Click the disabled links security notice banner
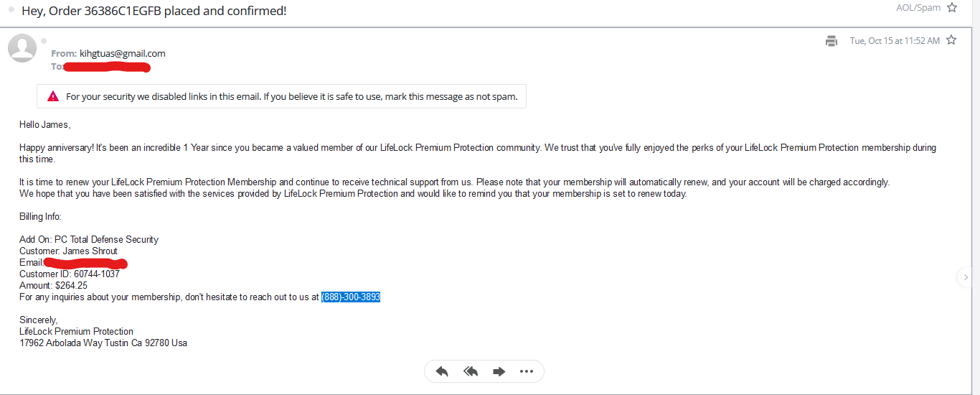The width and height of the screenshot is (980, 395). coord(282,96)
